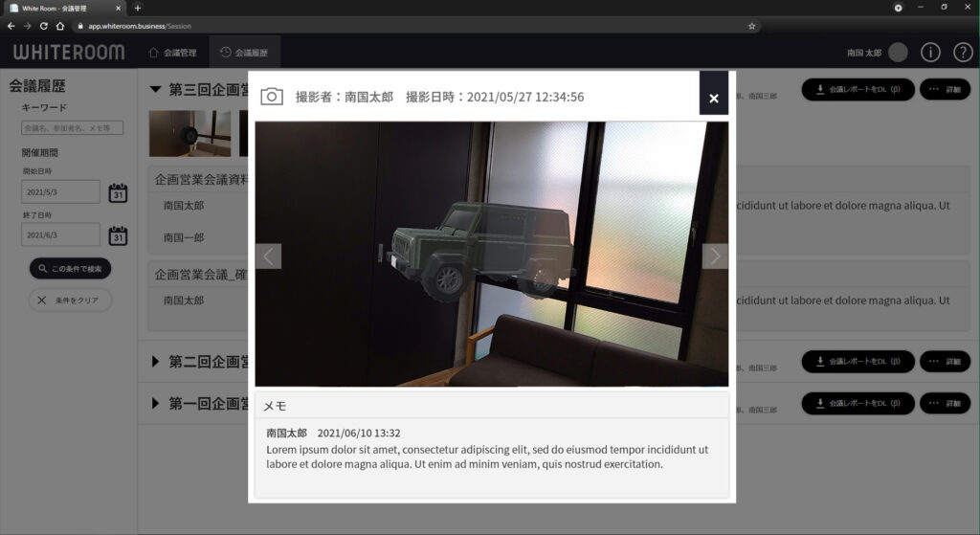Close the White Room browser tab
Screen dimensions: 980x535
click(x=118, y=8)
